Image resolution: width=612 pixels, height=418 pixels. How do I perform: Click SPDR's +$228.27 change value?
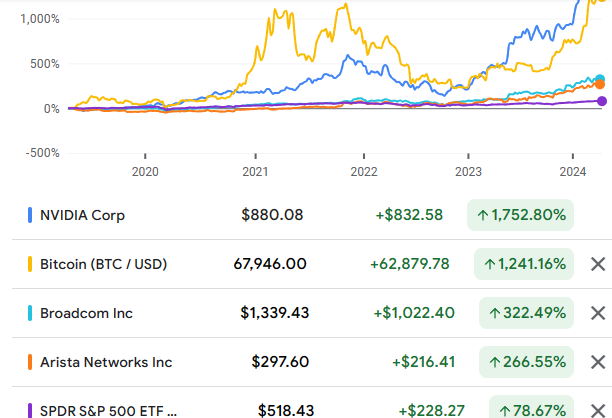432,411
